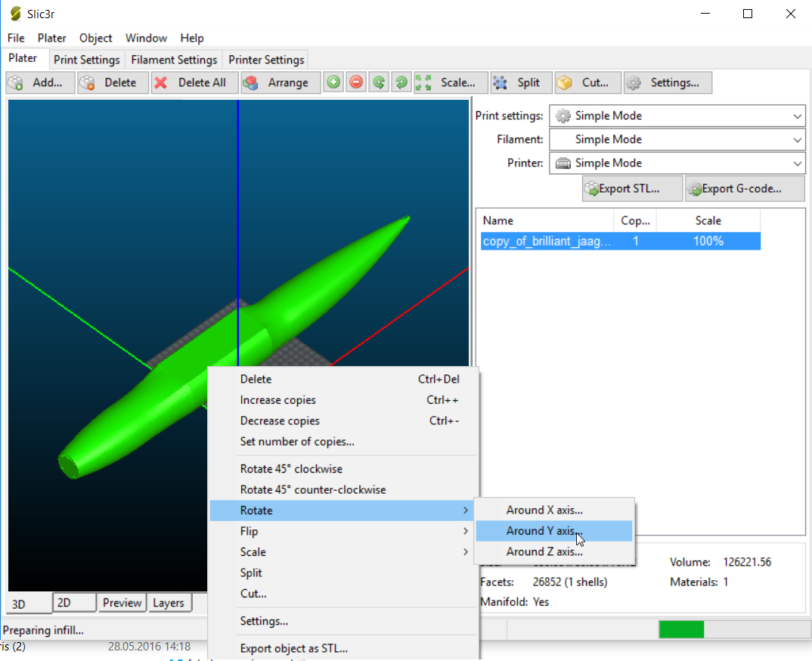
Task: Choose Increase copies in context menu
Action: pos(344,400)
